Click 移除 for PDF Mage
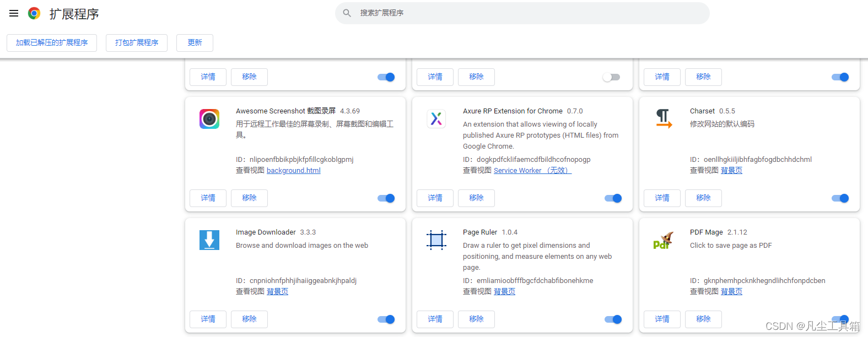 click(x=703, y=319)
